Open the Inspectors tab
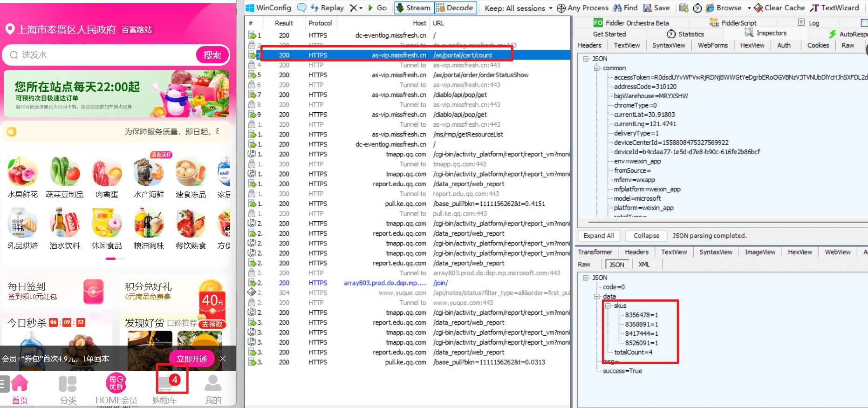 pos(765,33)
